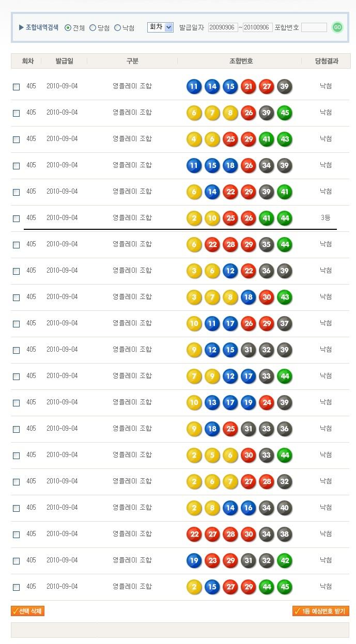Click the green GO search button
356x644 pixels.
click(337, 27)
